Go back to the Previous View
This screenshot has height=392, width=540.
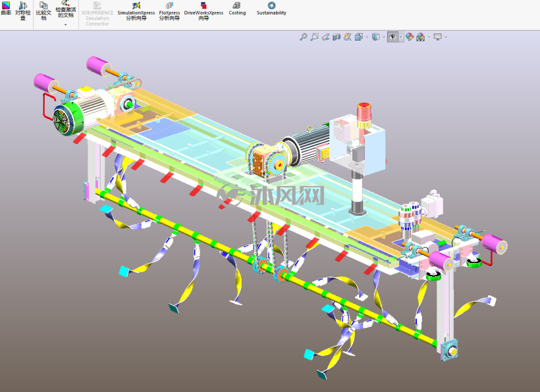(x=325, y=37)
